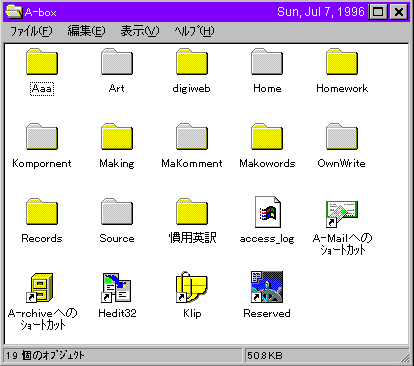This screenshot has height=366, width=414.
Task: Select the 慣用英訳 folder icon
Action: pyautogui.click(x=192, y=212)
